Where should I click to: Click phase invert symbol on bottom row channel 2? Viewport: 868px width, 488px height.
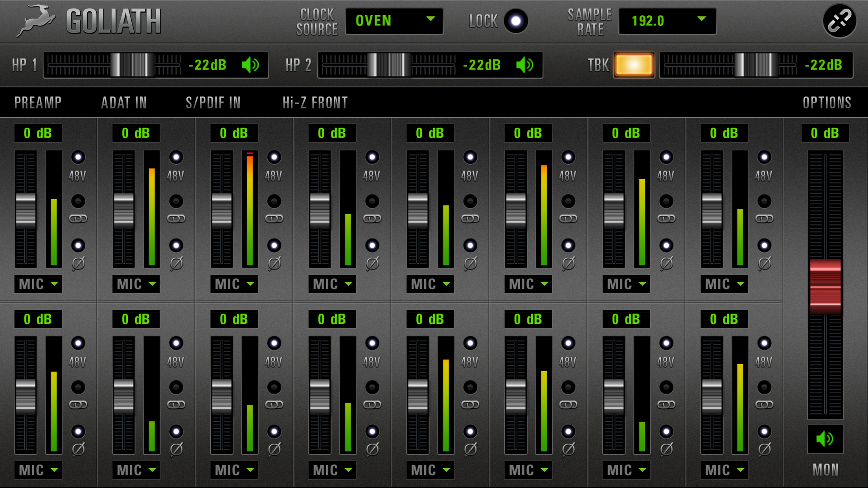point(176,449)
